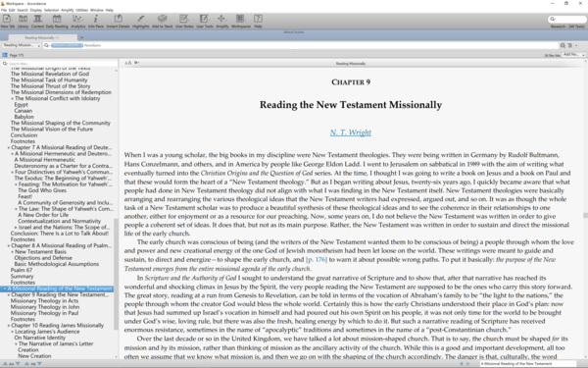Click the text size AA icon
Image resolution: width=588 pixels, height=368 pixels.
pos(127,63)
